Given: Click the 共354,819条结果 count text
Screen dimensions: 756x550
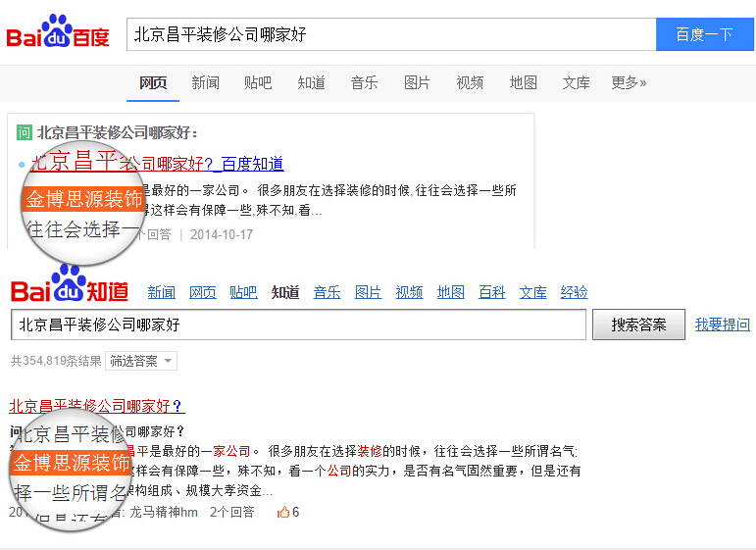Looking at the screenshot, I should point(56,361).
